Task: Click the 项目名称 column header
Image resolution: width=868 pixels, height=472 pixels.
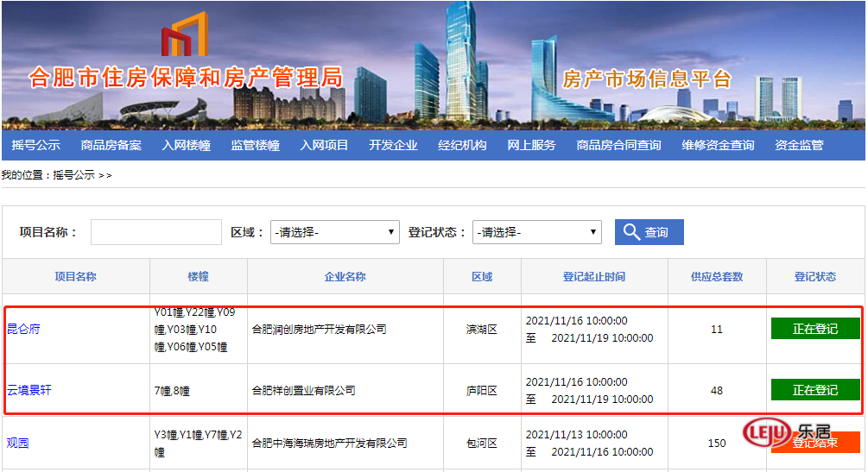Action: point(76,276)
